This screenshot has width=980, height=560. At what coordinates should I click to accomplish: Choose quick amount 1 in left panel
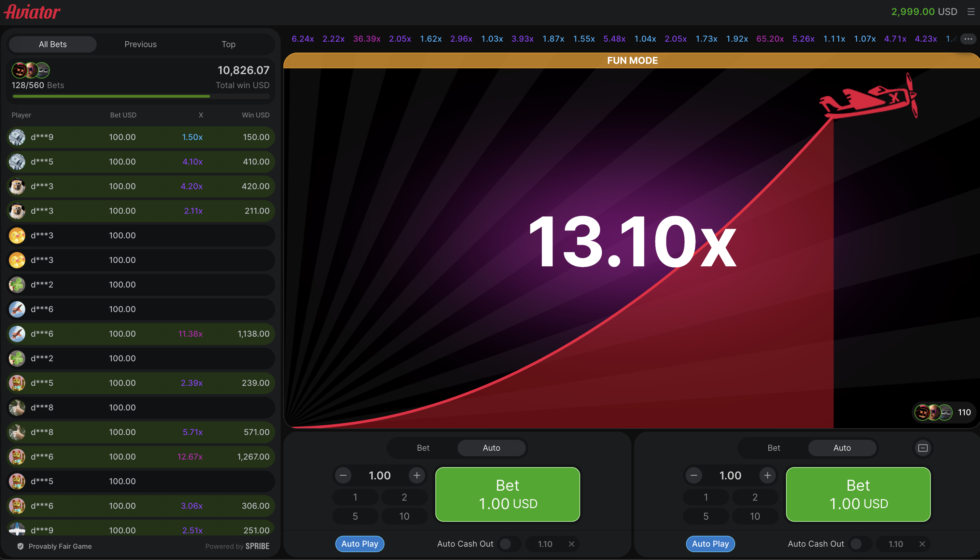pos(355,497)
